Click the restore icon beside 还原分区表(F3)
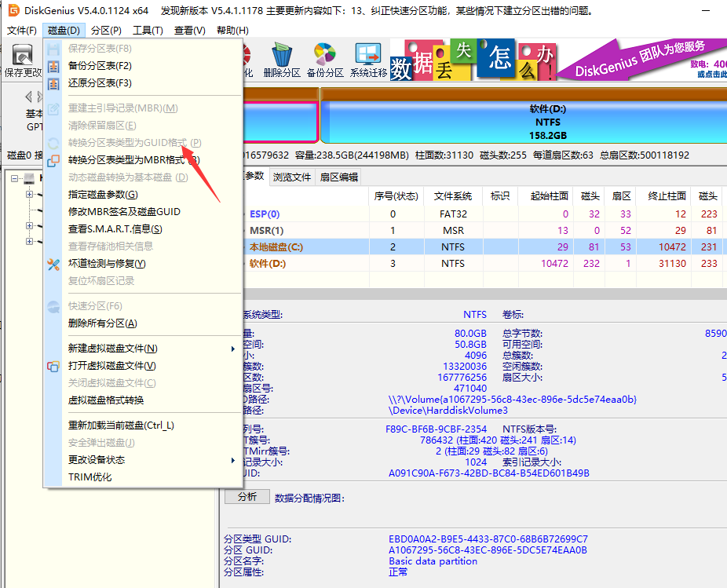This screenshot has height=588, width=727. (53, 84)
